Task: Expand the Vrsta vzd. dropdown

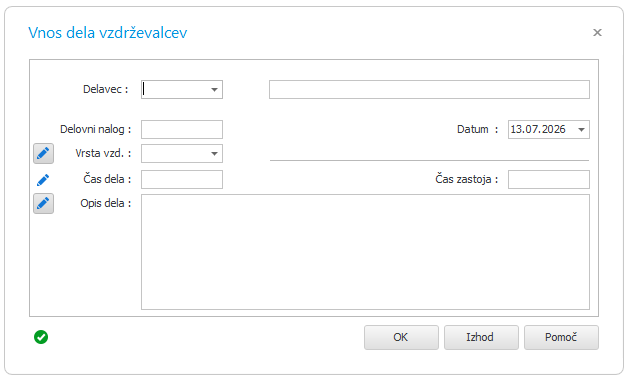Action: pos(214,153)
